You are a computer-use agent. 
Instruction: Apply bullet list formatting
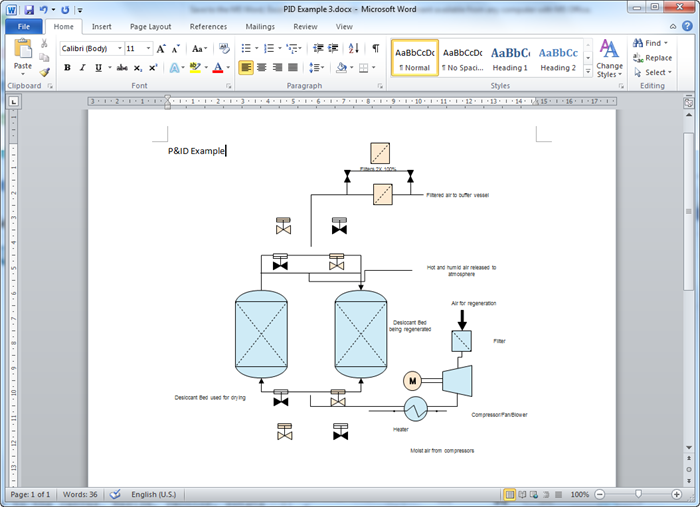(247, 48)
